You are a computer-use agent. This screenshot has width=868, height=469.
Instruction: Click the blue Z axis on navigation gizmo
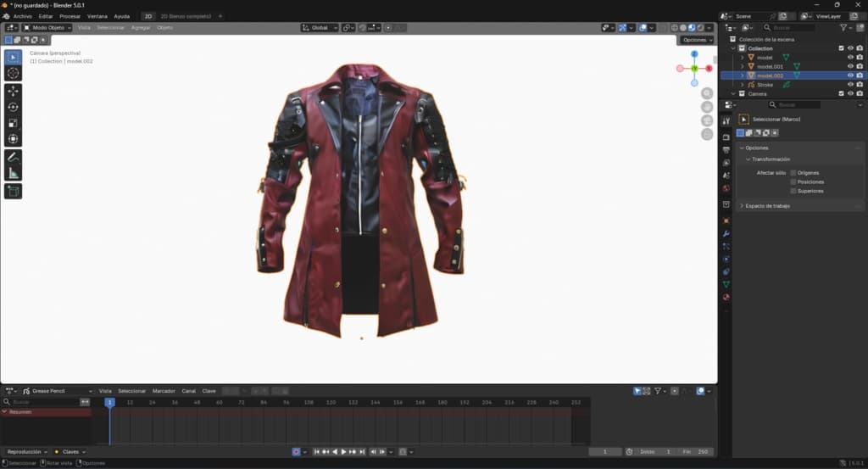tap(694, 53)
